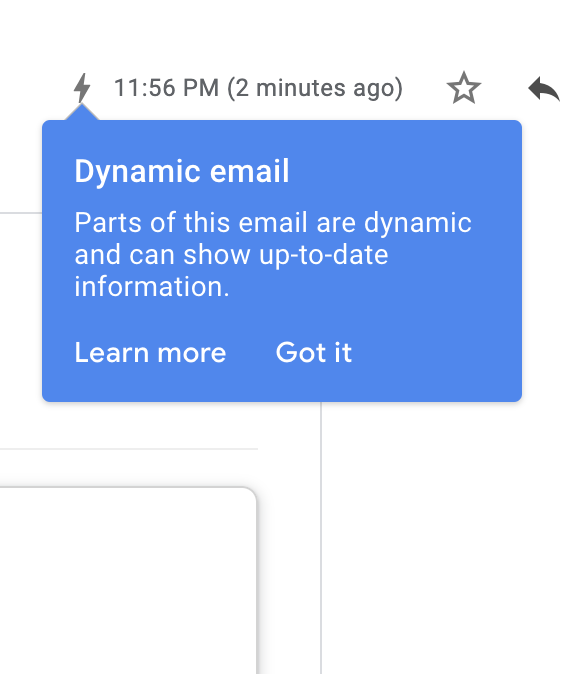Click the Dynamic email heading

pyautogui.click(x=182, y=171)
